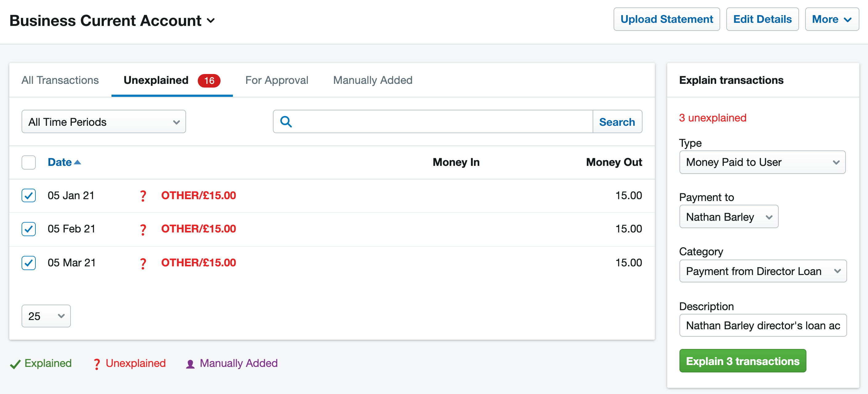Open the Category dropdown (Payment from Director Loan)
The image size is (868, 394).
tap(763, 271)
